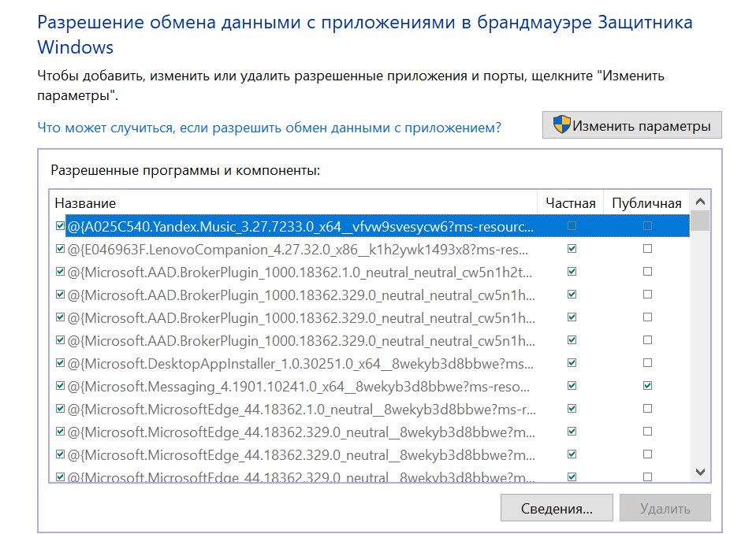
Task: Check public checkbox for AAD.BrokerPlugin_1000.18362.1.0
Action: pos(647,271)
